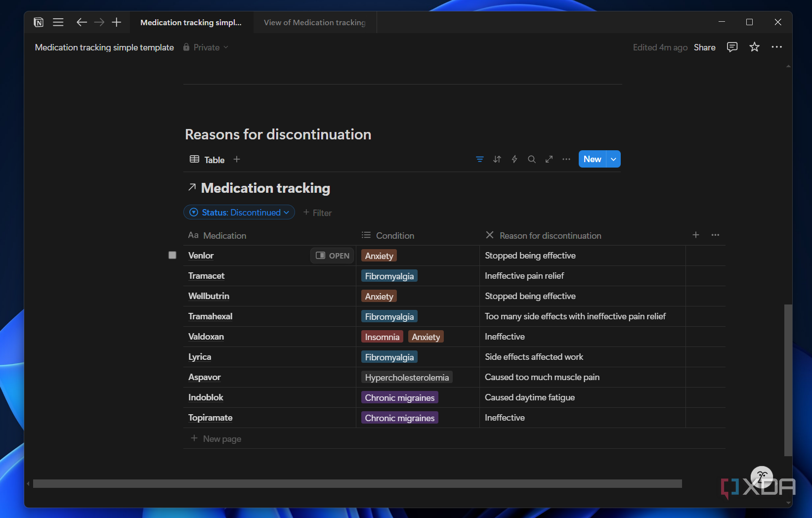Click the sort arrows icon

(497, 159)
